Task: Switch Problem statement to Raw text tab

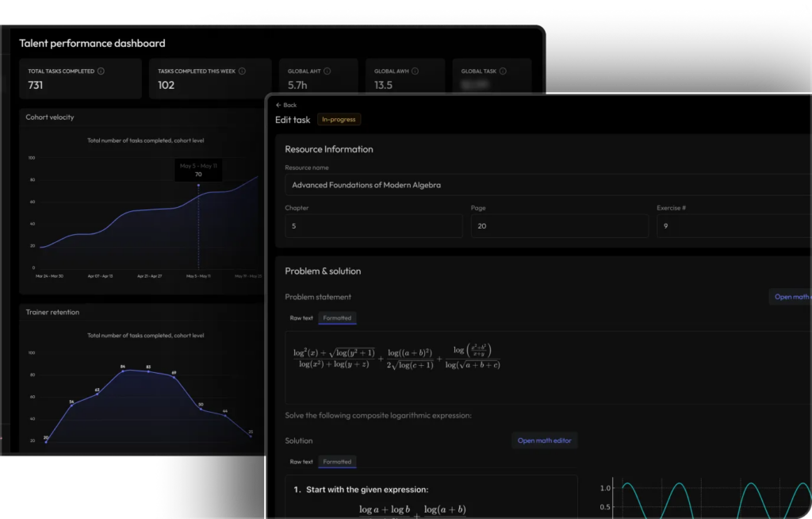Action: point(301,318)
